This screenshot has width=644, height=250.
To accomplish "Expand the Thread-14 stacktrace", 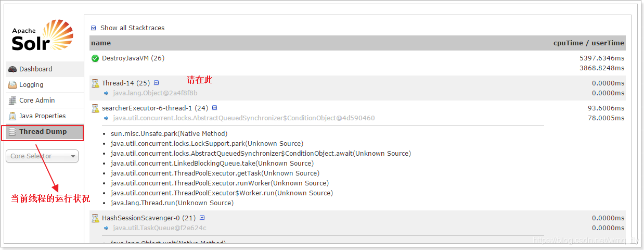I will click(x=157, y=83).
